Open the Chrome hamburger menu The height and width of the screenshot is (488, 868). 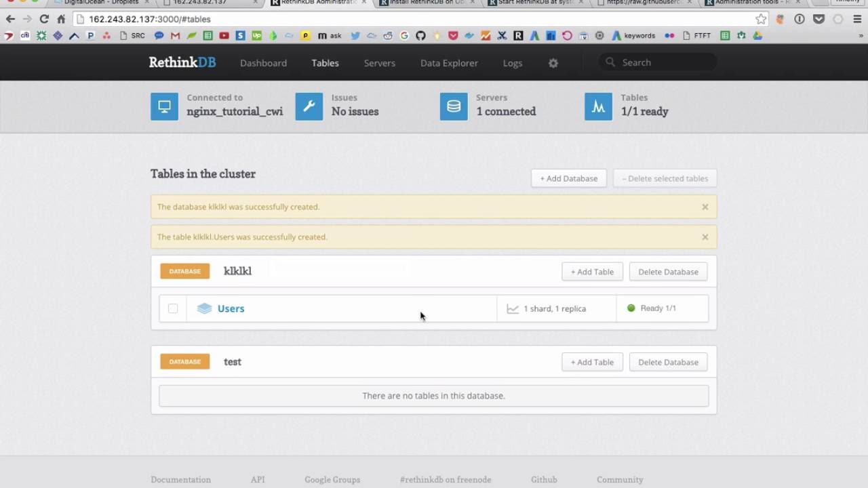coord(858,19)
